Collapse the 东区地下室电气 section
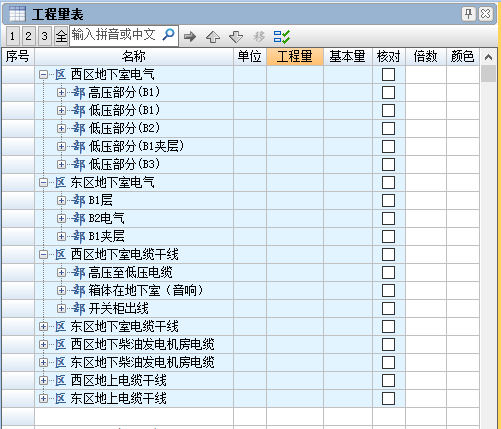This screenshot has height=429, width=501. [x=43, y=182]
